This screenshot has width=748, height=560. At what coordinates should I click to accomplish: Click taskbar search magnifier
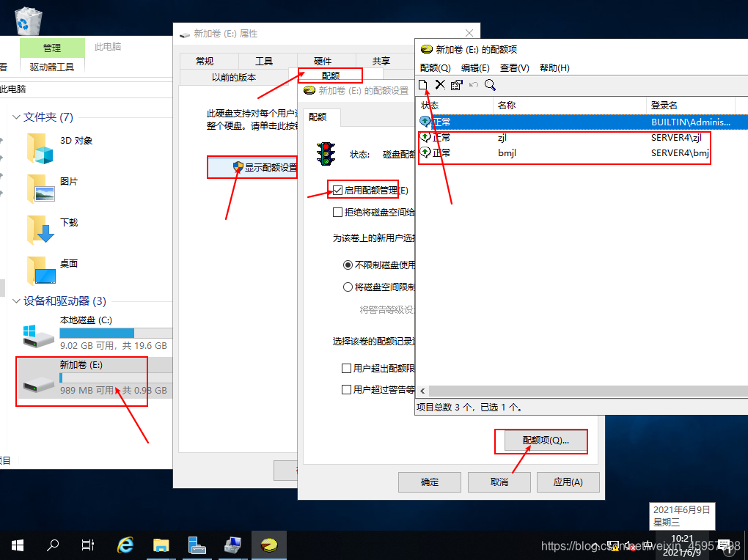tap(53, 545)
